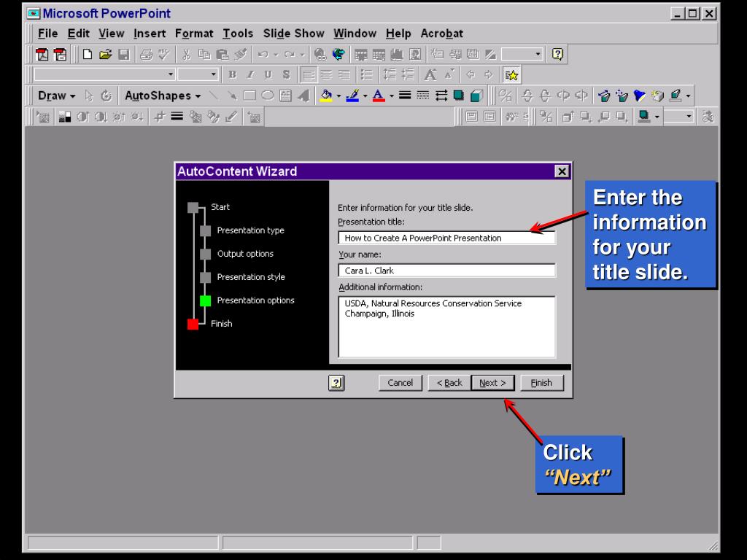Toggle Text Shadow formatting
The width and height of the screenshot is (747, 560).
(286, 75)
